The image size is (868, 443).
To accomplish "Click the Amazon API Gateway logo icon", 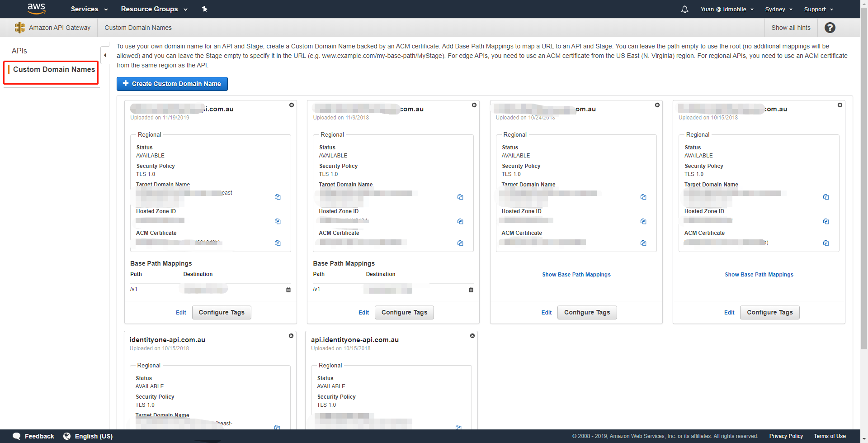I will click(x=20, y=28).
